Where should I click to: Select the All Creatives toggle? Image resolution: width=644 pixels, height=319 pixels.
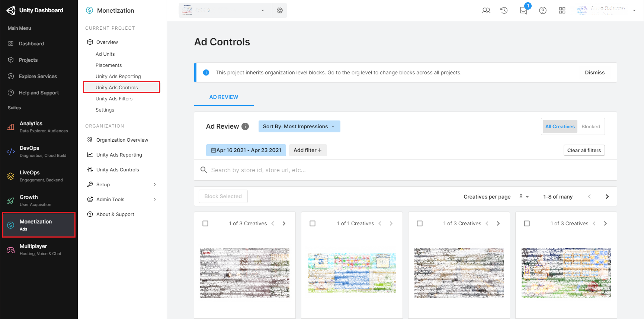tap(560, 126)
